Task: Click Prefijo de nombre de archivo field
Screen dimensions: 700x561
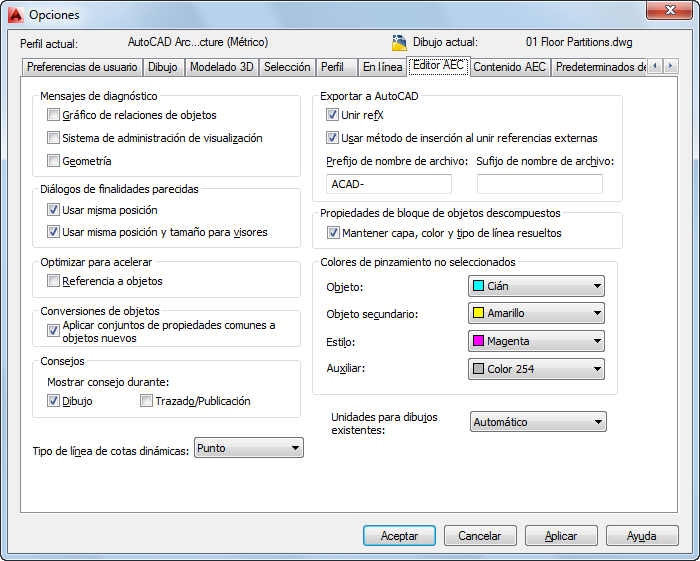Action: (x=389, y=184)
